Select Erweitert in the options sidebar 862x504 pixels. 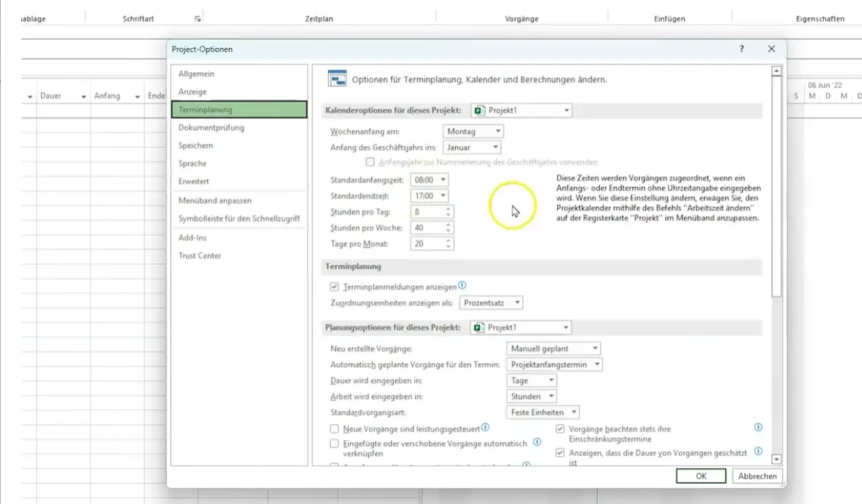(194, 182)
